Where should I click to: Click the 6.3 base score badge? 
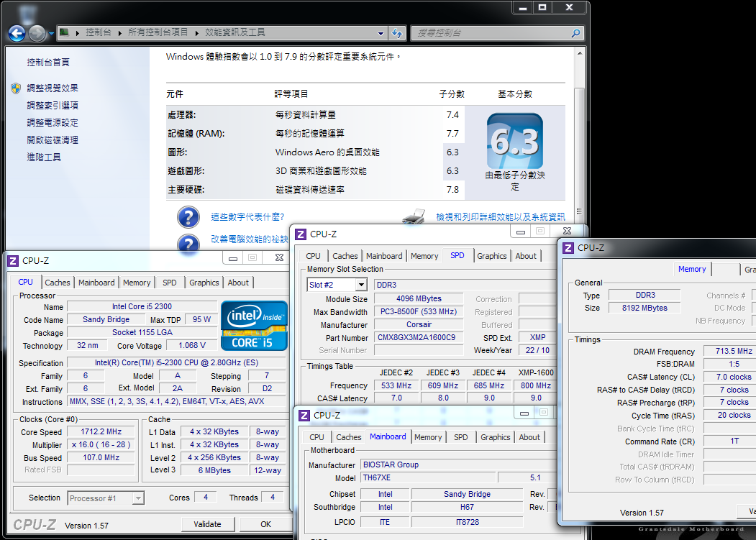[x=515, y=141]
